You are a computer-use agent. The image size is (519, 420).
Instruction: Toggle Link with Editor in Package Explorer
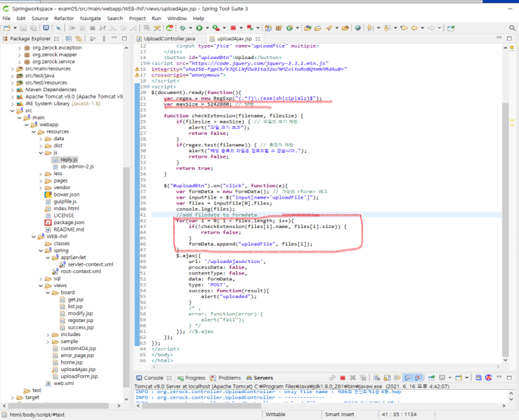tap(79, 39)
